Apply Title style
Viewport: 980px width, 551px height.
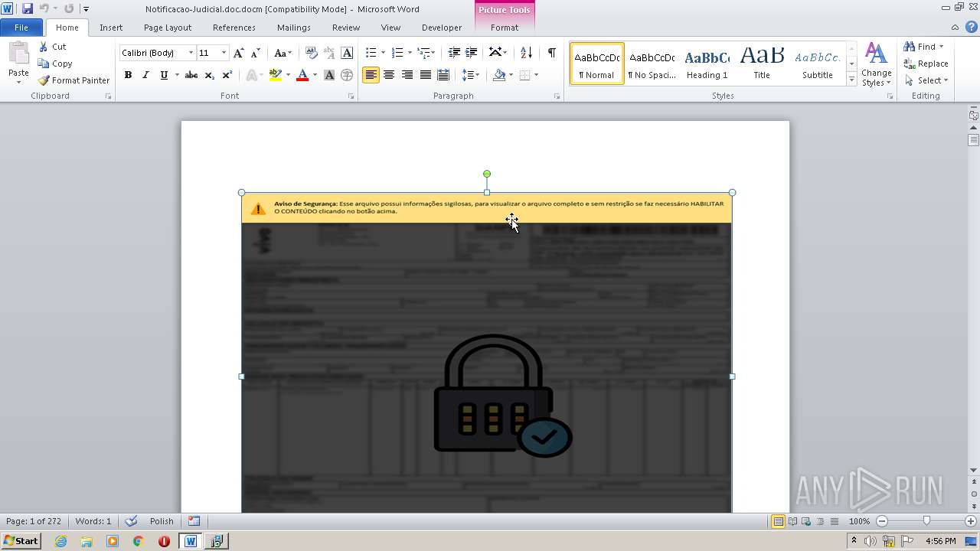762,64
